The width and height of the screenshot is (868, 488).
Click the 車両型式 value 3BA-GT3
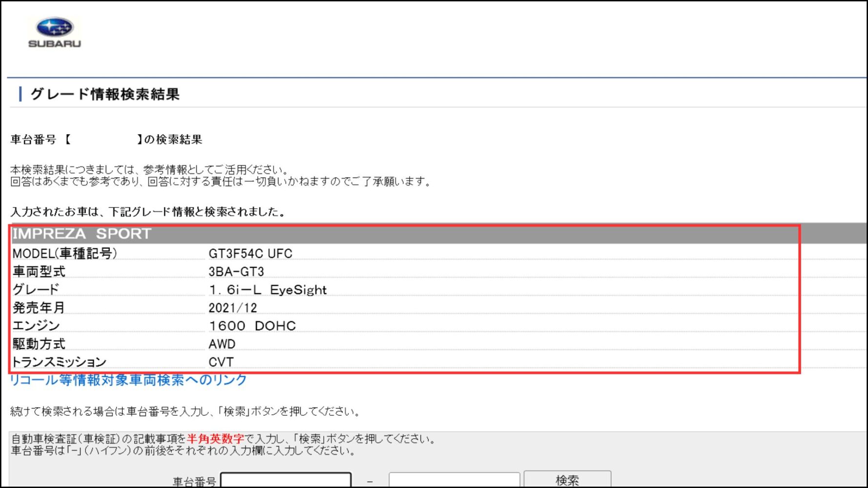click(x=236, y=272)
